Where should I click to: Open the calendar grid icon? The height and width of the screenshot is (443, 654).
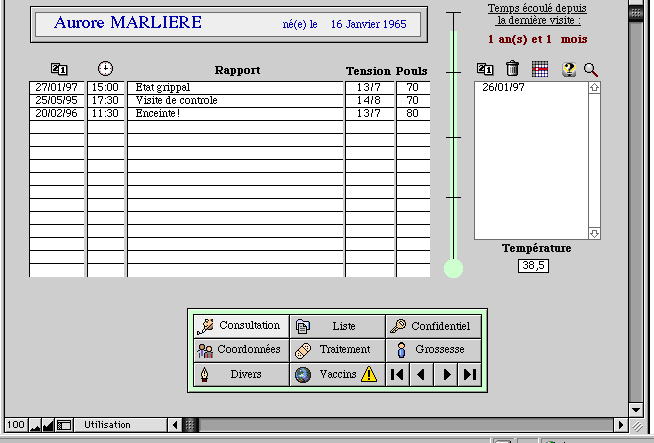[x=540, y=69]
